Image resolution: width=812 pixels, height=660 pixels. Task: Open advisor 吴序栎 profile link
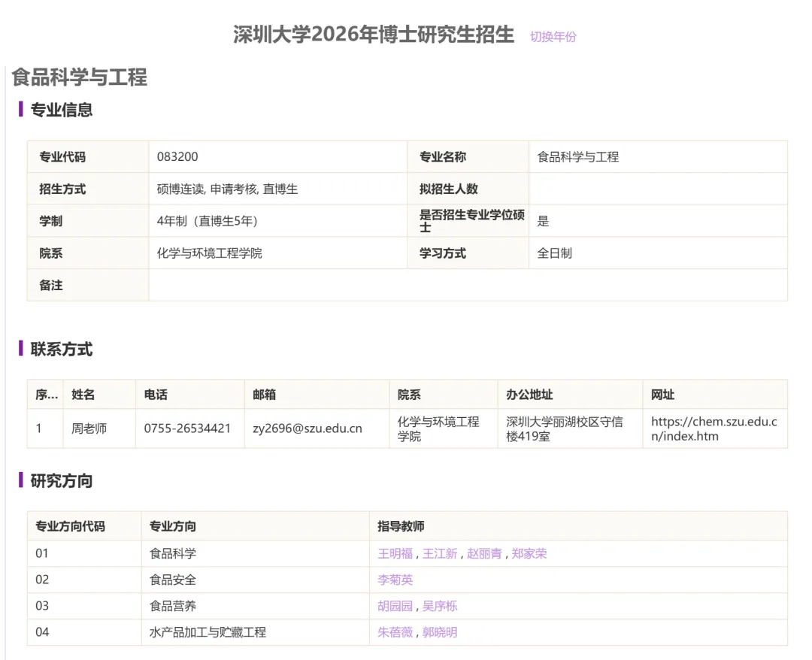[x=440, y=606]
